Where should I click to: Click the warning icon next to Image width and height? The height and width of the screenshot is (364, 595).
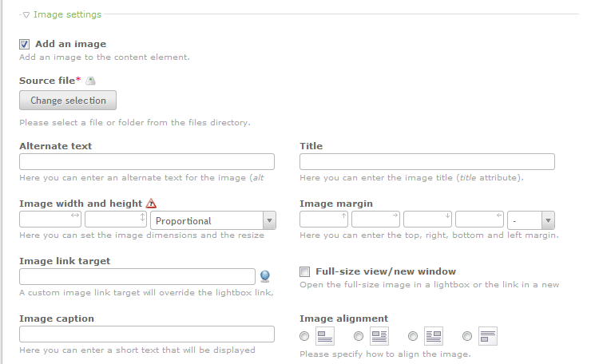[x=152, y=204]
